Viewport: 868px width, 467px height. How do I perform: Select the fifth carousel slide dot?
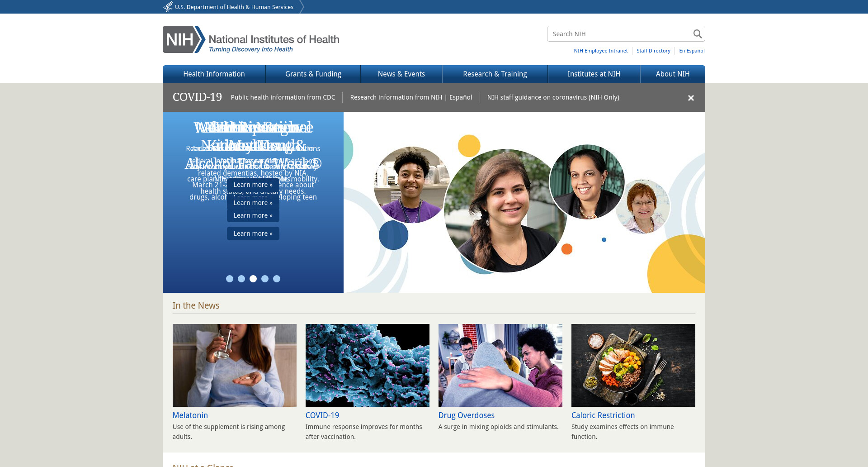tap(277, 279)
